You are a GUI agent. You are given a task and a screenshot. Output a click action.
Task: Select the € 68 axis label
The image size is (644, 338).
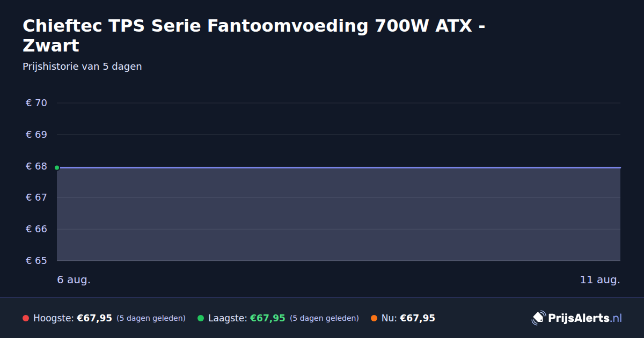[36, 166]
